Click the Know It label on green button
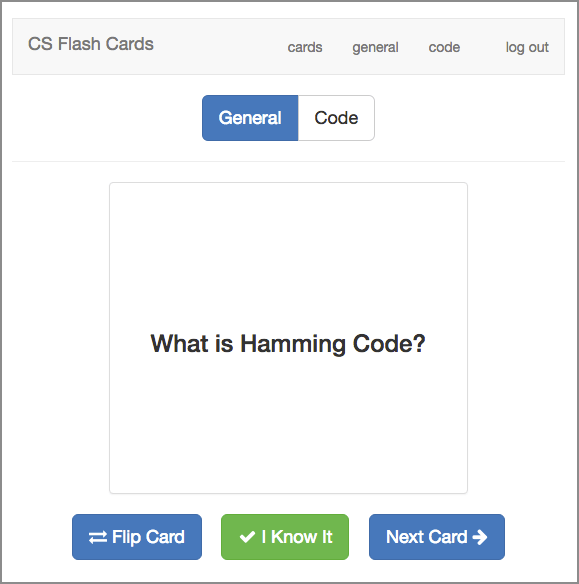This screenshot has width=579, height=584. tap(302, 537)
